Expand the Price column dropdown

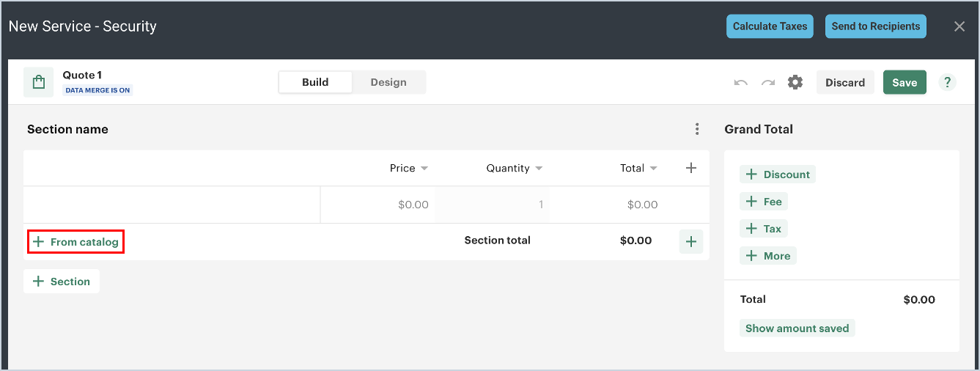(424, 169)
